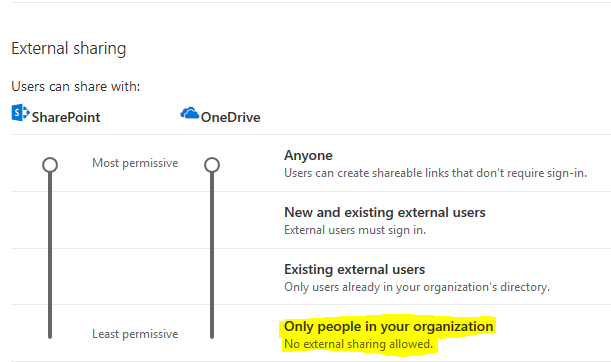Click description about shareable links without sign-in

click(x=435, y=173)
